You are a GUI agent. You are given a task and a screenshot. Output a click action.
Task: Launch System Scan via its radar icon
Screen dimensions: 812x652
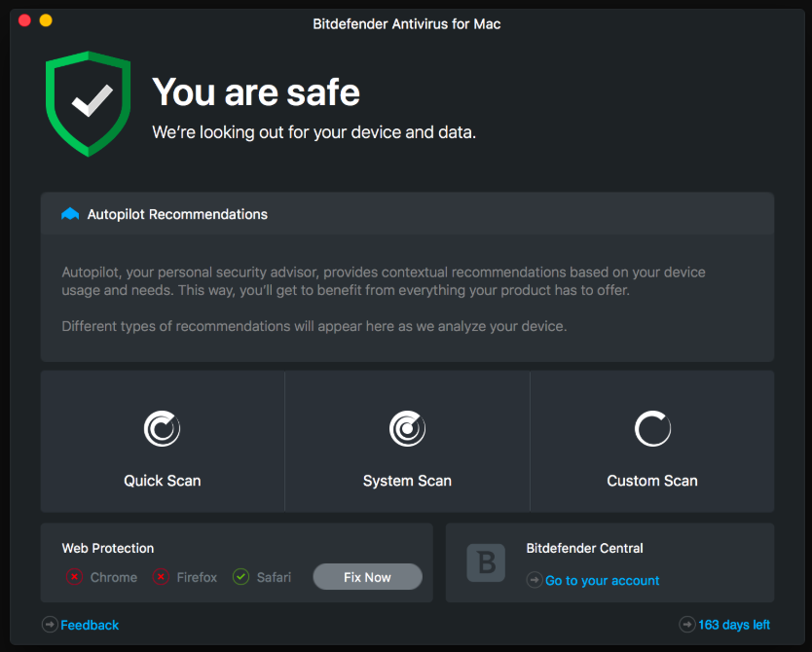(x=408, y=428)
